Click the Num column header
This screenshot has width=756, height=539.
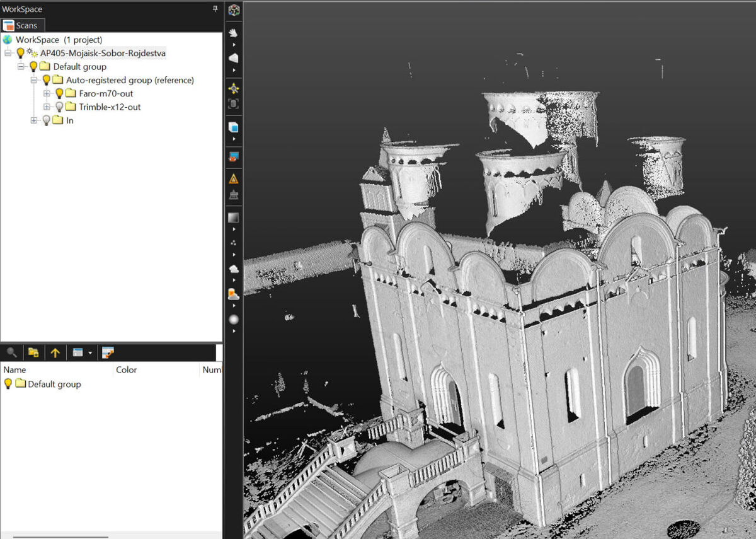pos(211,369)
